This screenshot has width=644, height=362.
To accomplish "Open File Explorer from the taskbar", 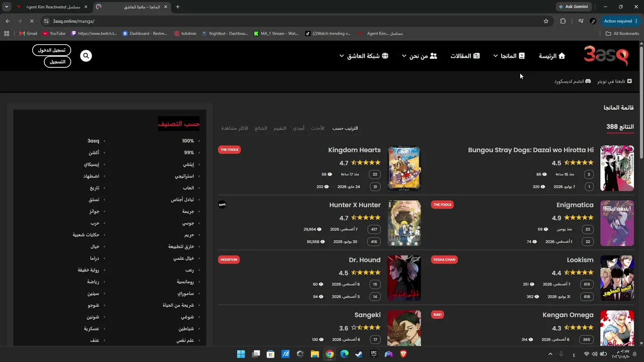I will click(x=315, y=354).
